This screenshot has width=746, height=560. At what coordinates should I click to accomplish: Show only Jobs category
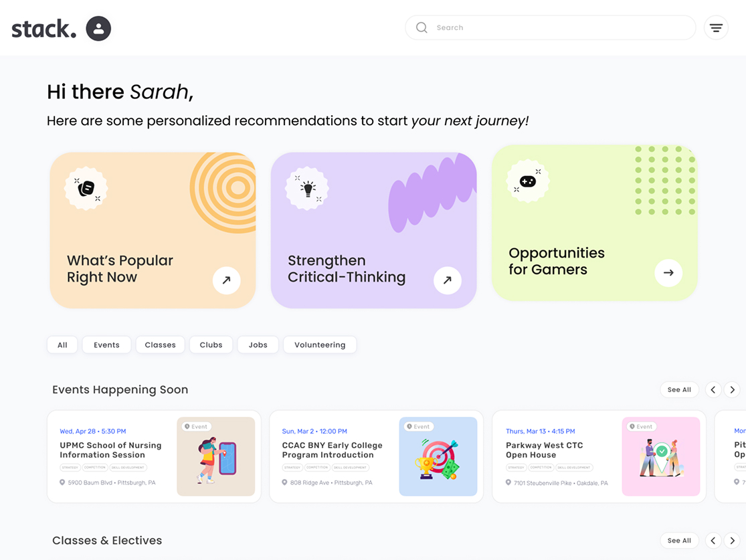[x=258, y=345]
